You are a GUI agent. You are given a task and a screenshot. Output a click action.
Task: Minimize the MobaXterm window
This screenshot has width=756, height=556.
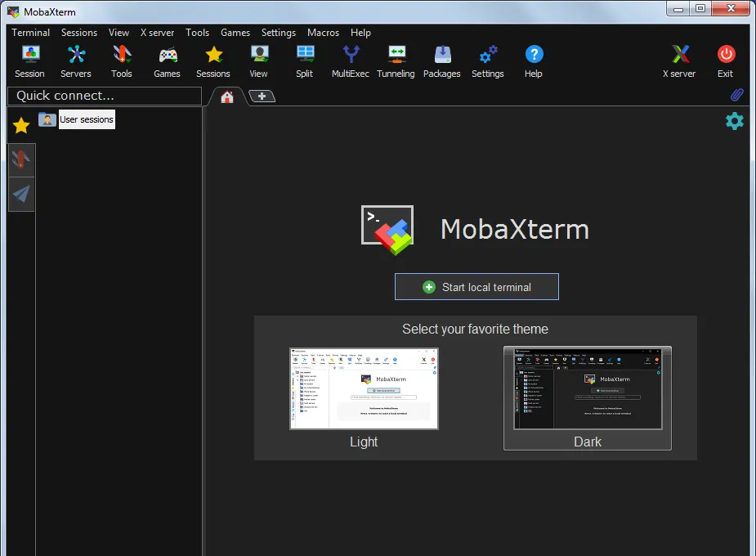tap(678, 9)
